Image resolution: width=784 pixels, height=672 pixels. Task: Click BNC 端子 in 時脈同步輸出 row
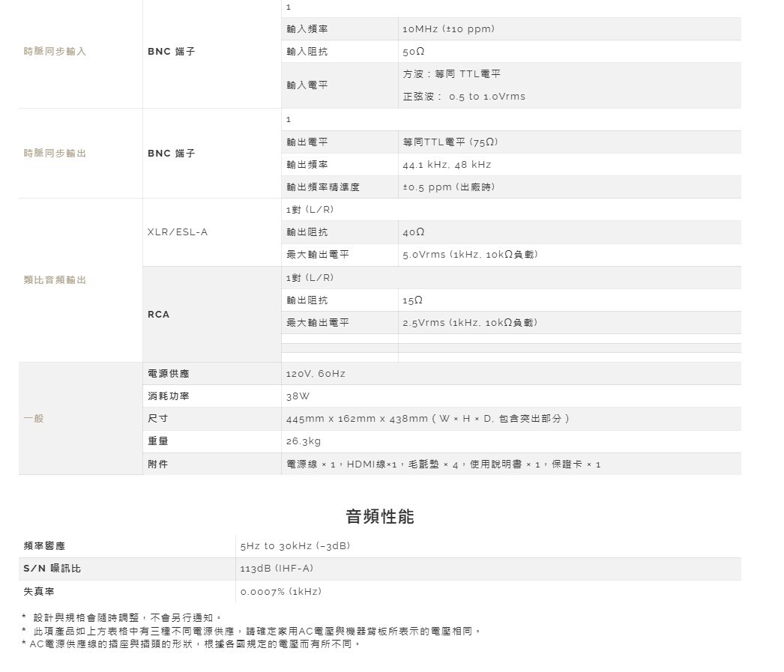[x=172, y=154]
